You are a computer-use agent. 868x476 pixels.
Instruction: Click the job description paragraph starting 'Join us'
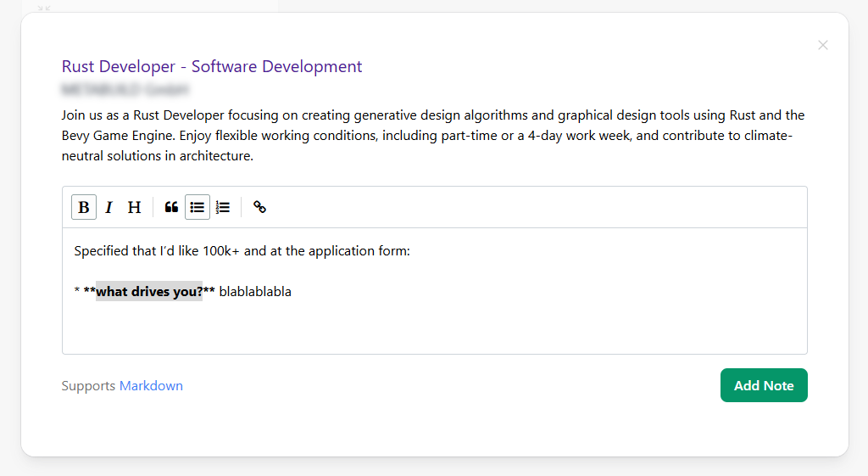pos(433,135)
